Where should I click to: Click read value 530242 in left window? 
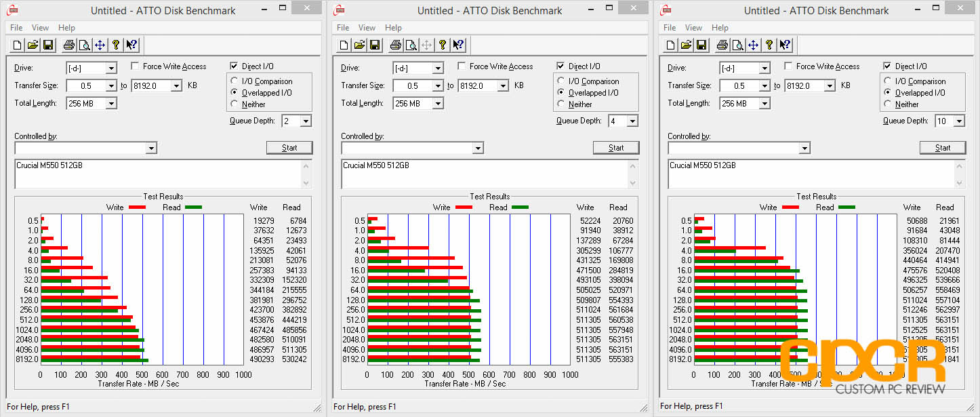[294, 359]
